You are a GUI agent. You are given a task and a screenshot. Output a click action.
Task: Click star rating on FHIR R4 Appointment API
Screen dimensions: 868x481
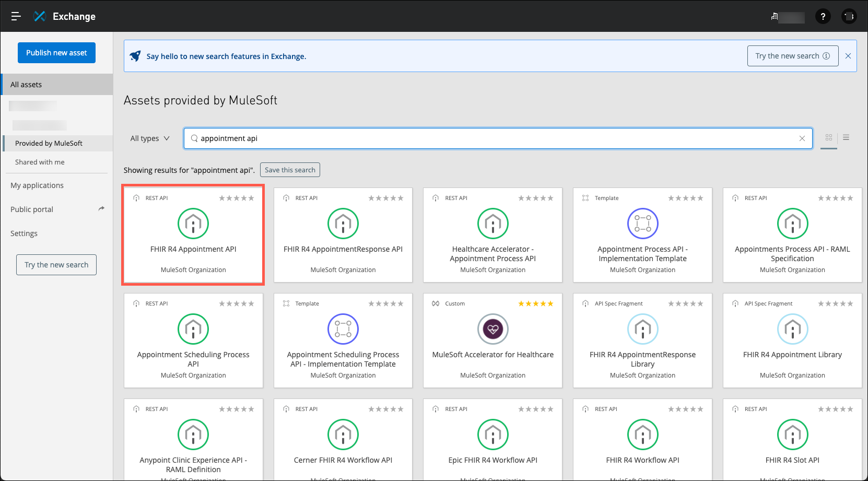click(x=237, y=198)
